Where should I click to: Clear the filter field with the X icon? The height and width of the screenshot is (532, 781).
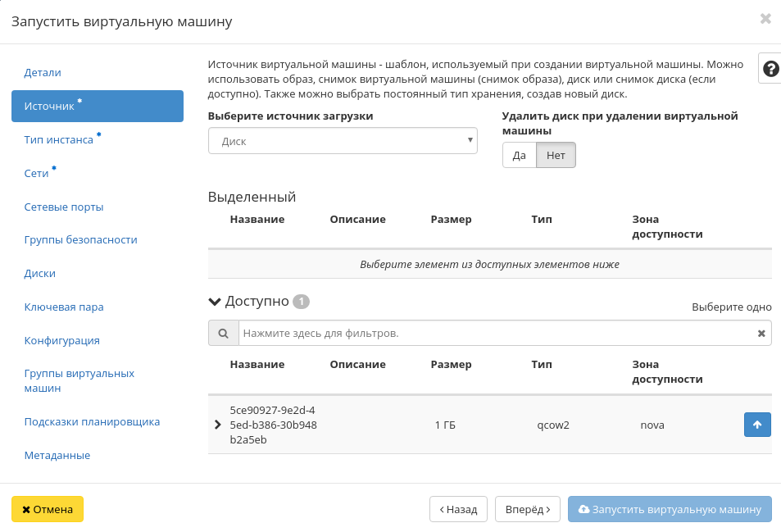761,334
